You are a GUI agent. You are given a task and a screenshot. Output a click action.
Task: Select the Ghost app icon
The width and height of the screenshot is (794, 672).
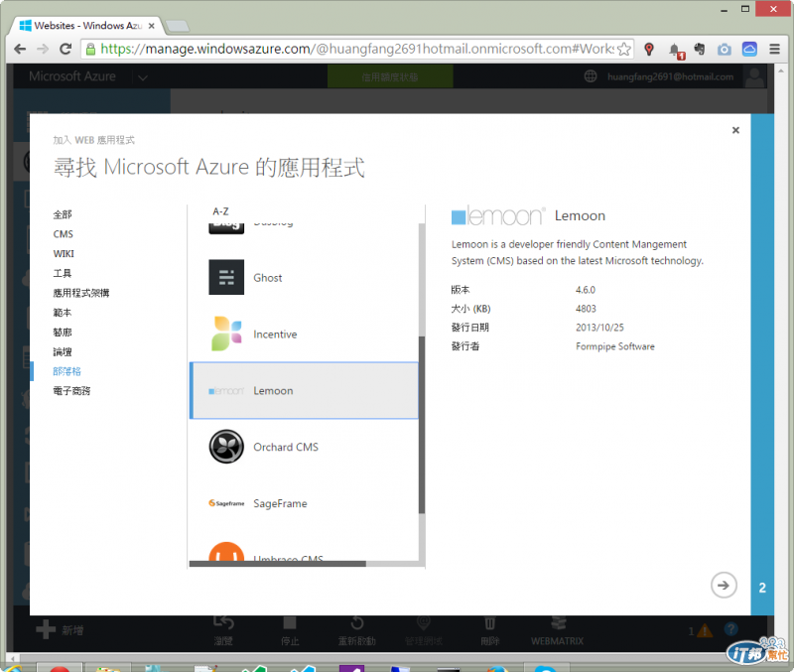click(x=226, y=277)
